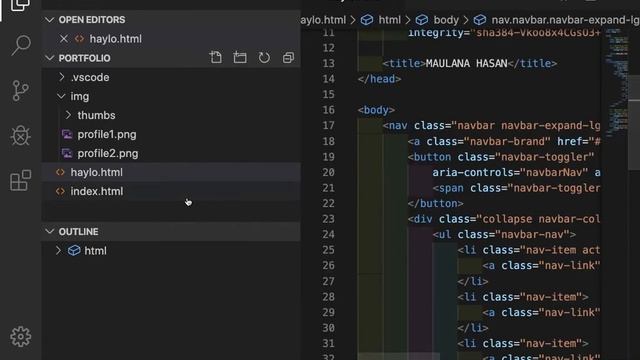
Task: Click the profile1.png image file icon
Action: pyautogui.click(x=67, y=134)
